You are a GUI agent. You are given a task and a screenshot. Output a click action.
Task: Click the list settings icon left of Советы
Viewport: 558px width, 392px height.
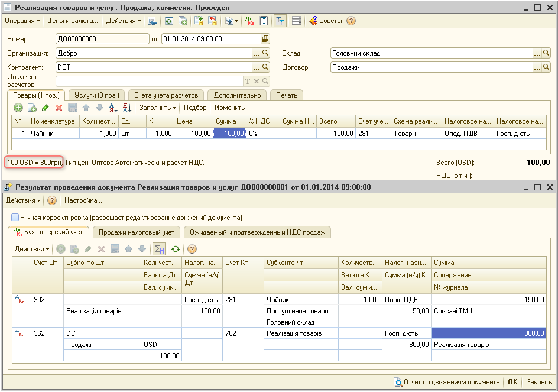pos(297,21)
